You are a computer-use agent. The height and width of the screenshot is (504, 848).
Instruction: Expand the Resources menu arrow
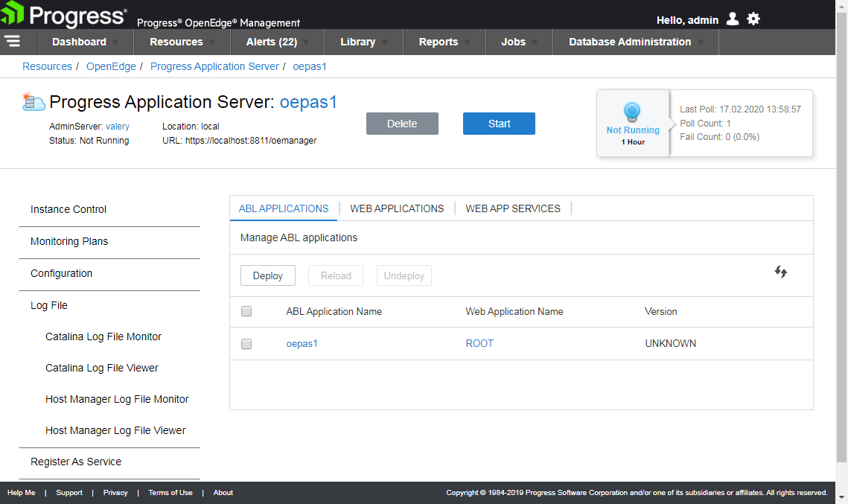212,42
